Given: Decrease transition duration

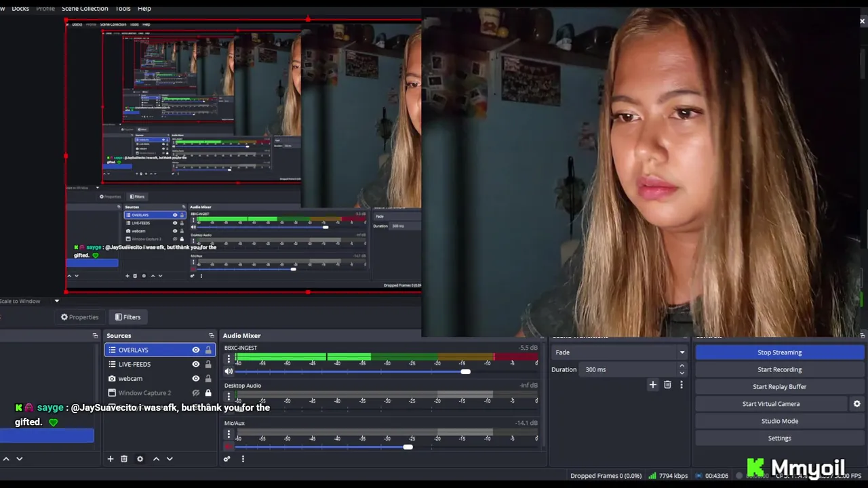Looking at the screenshot, I should tap(682, 373).
